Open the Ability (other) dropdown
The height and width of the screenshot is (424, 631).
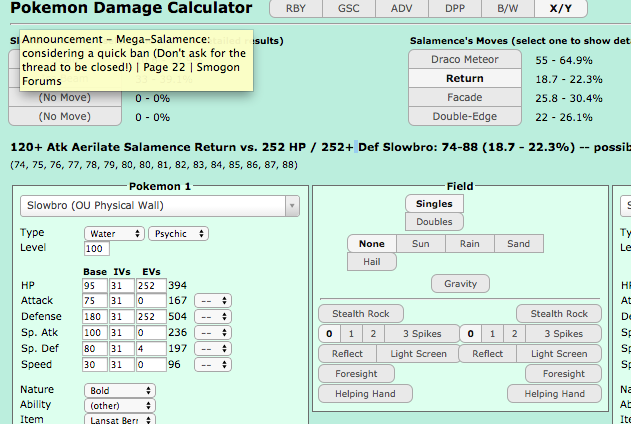click(120, 405)
